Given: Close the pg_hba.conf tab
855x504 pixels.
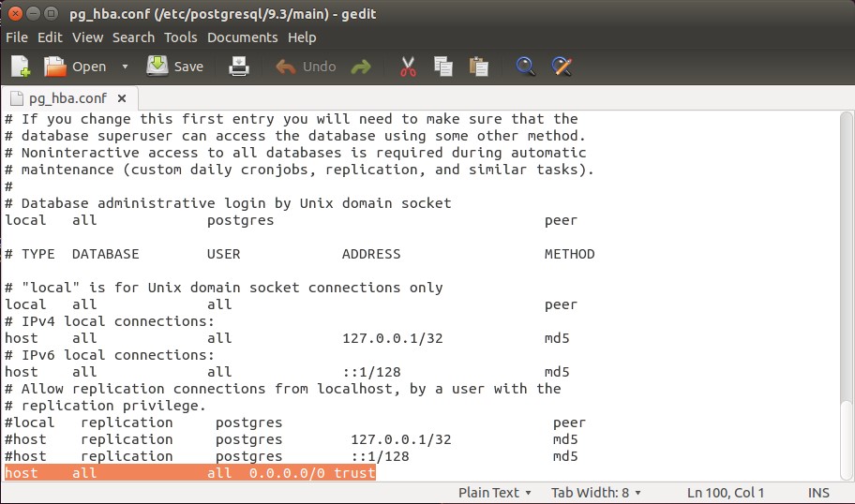Looking at the screenshot, I should click(x=122, y=98).
